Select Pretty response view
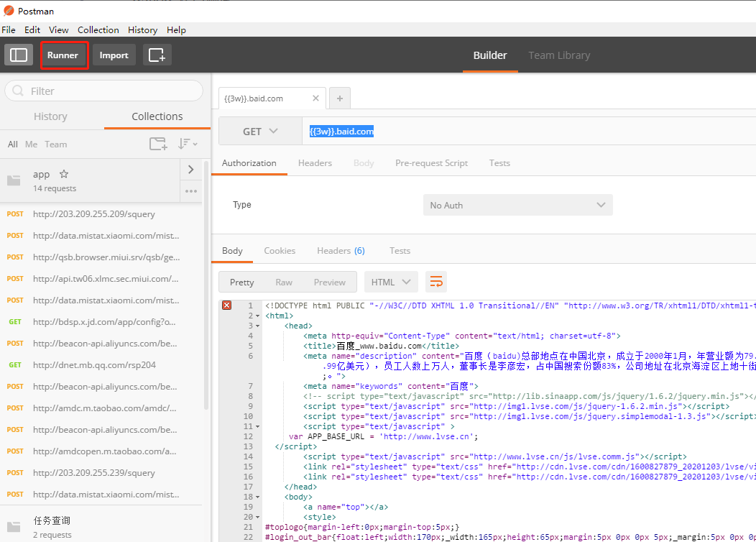 click(242, 282)
